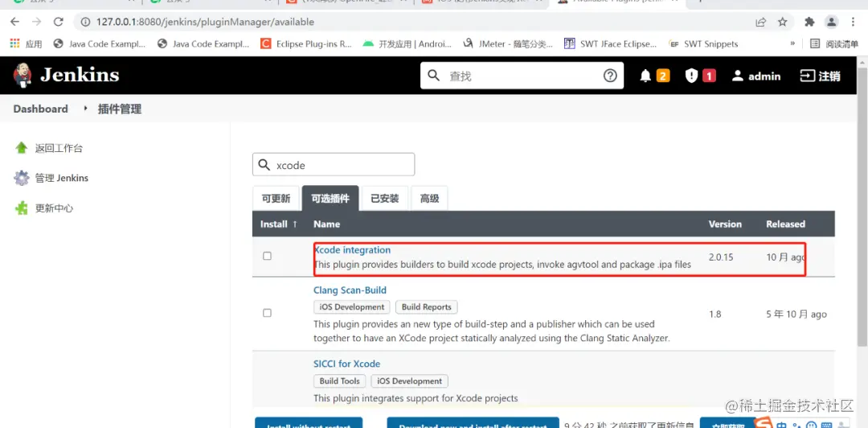This screenshot has height=428, width=868.
Task: Open the share page icon in address bar
Action: pyautogui.click(x=761, y=23)
